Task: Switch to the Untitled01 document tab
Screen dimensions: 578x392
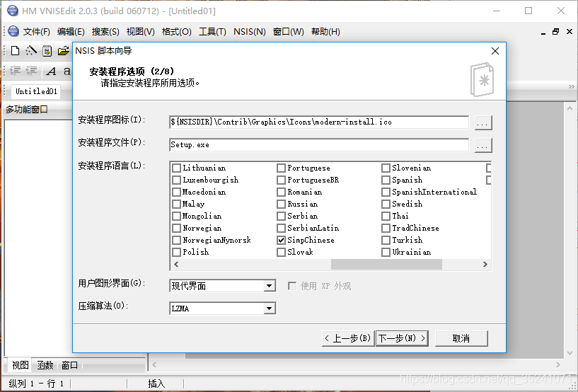Action: point(36,91)
